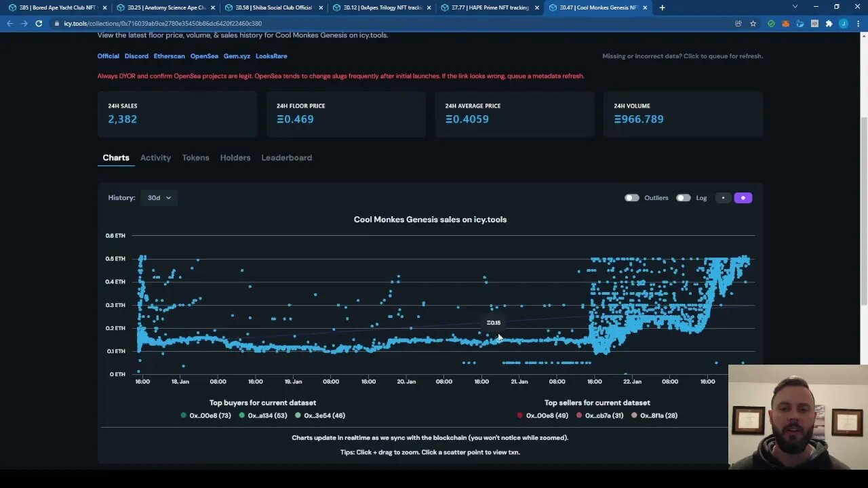Open the History 30d dropdown
Viewport: 868px width, 488px height.
pos(159,198)
